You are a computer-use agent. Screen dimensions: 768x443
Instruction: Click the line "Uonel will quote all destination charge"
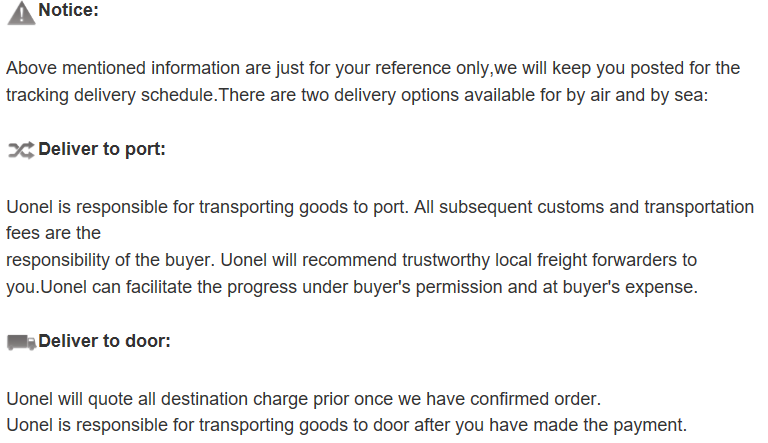coord(304,398)
